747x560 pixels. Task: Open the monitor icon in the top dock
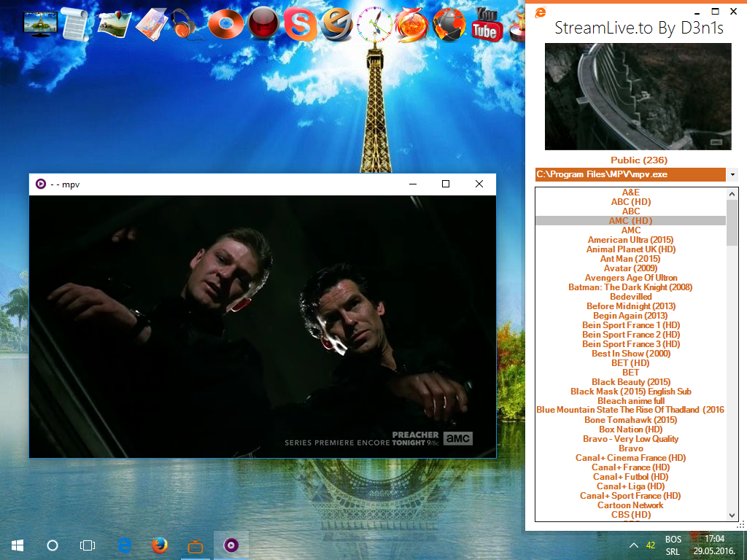click(41, 24)
